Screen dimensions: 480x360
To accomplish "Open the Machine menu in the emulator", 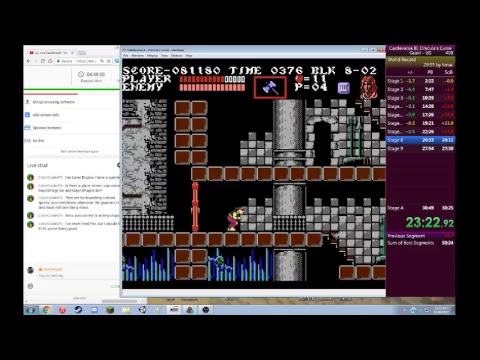I will click(x=137, y=55).
